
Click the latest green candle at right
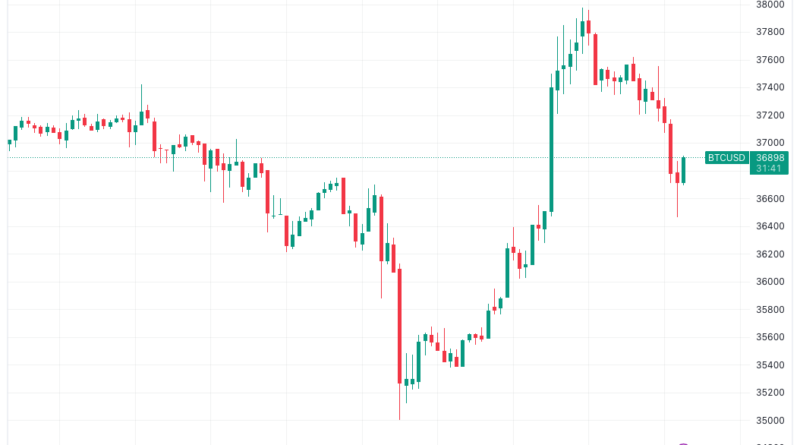click(x=683, y=170)
